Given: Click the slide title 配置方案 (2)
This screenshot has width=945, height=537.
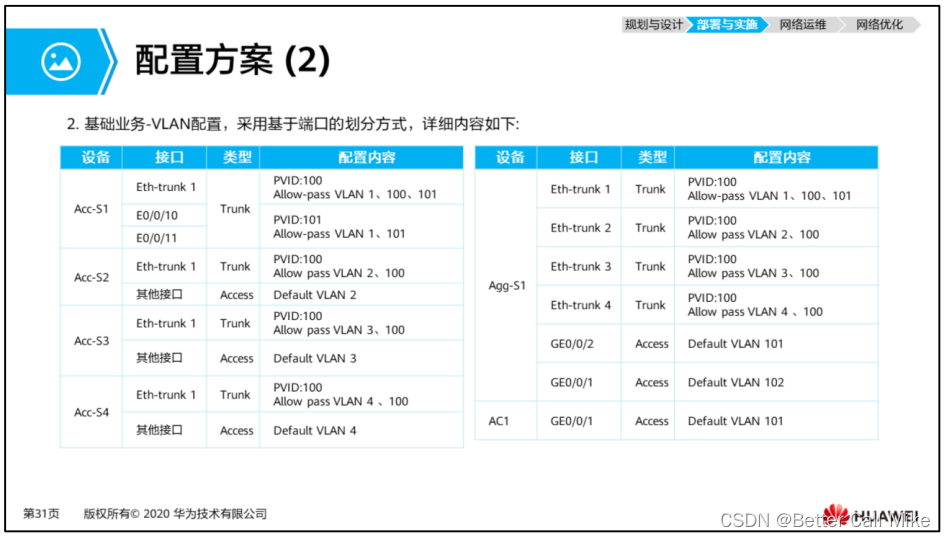Looking at the screenshot, I should [x=233, y=60].
